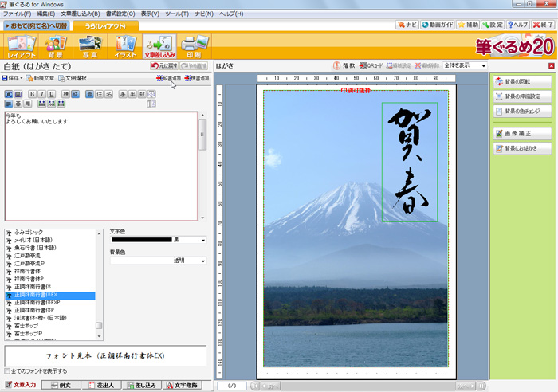This screenshot has height=392, width=558.
Task: Select the 写真 (Photo) toolbar icon
Action: (x=89, y=46)
